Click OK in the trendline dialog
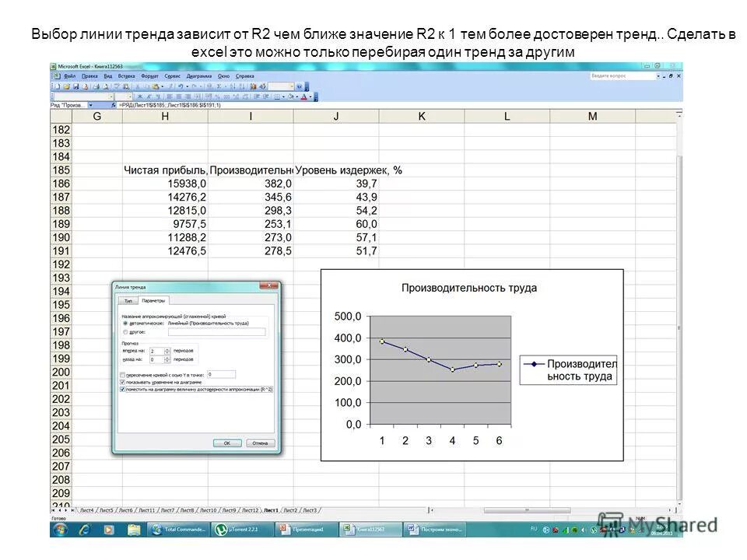 tap(227, 443)
